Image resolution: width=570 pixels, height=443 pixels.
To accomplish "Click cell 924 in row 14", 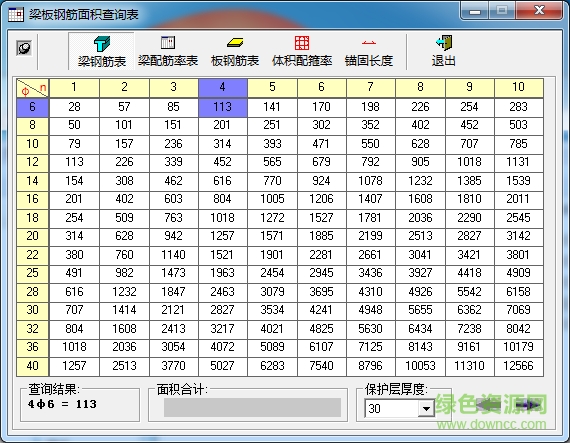I will pos(321,181).
